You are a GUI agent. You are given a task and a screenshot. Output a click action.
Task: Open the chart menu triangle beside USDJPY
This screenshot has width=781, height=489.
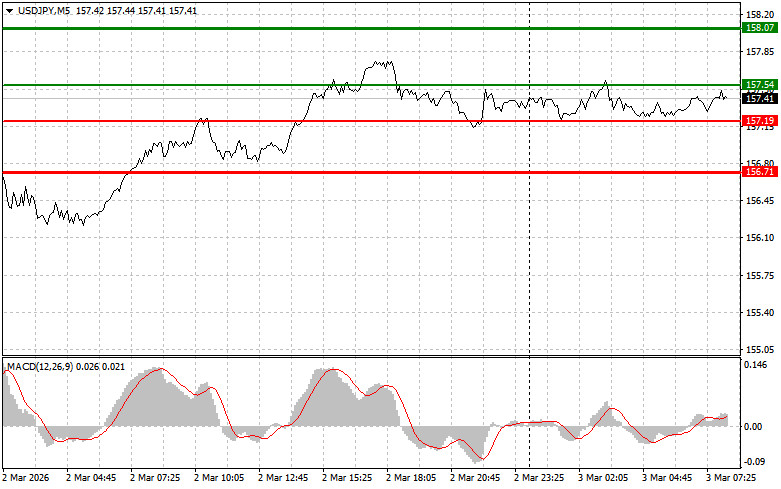click(x=9, y=10)
